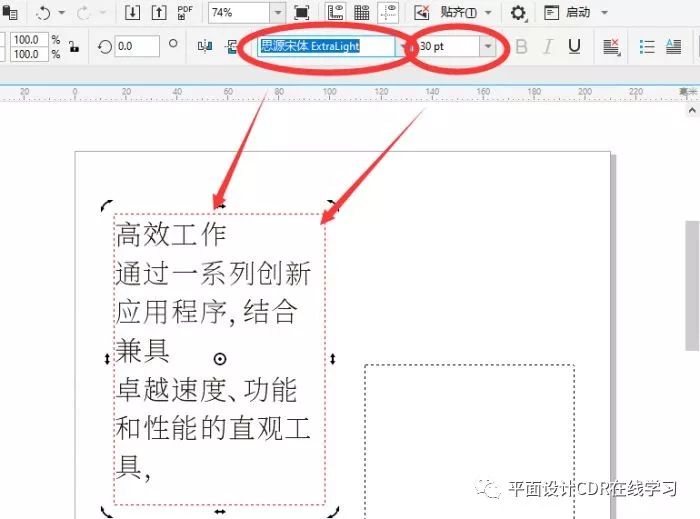
Task: Expand the font size dropdown arrow
Action: [x=488, y=46]
